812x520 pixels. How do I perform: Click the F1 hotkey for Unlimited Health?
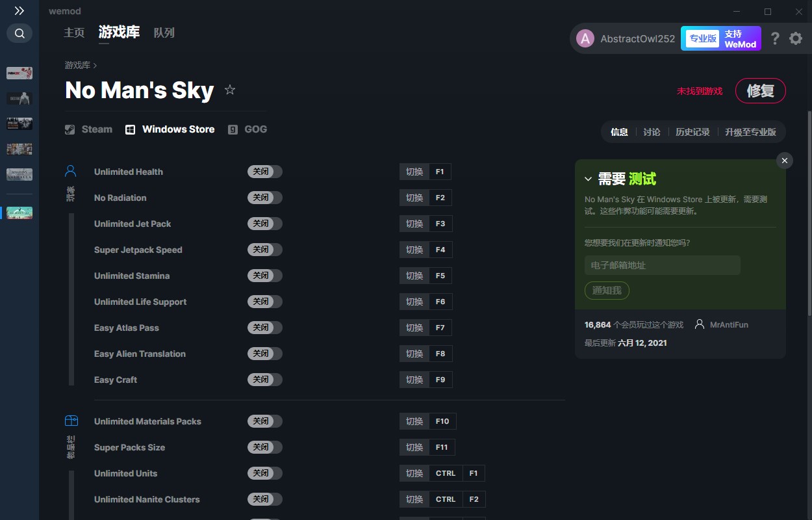(440, 172)
